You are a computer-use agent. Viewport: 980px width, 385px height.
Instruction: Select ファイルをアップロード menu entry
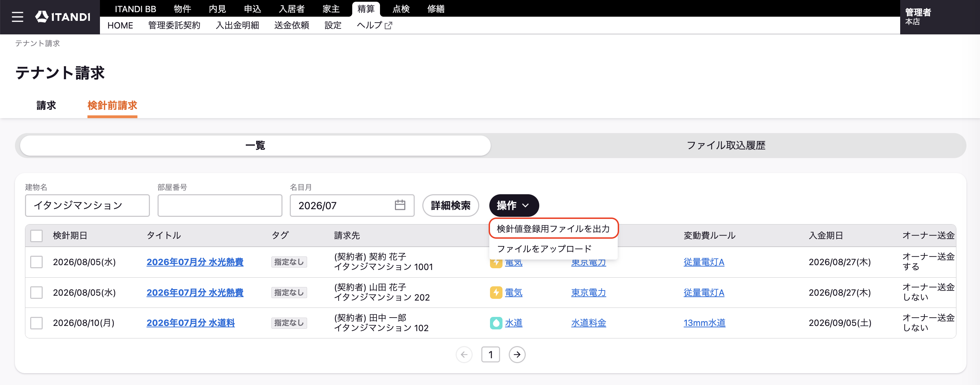553,249
